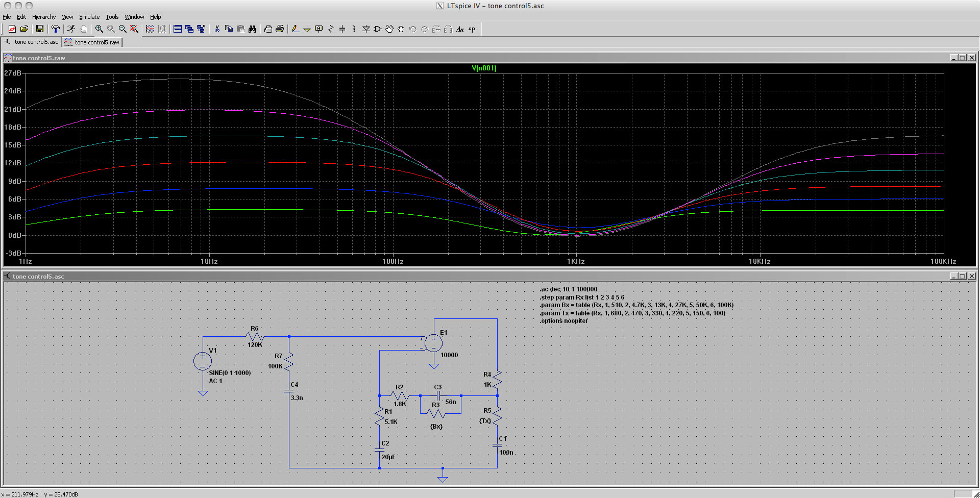The height and width of the screenshot is (498, 980).
Task: Click the Run simulation running-man icon
Action: 71,29
